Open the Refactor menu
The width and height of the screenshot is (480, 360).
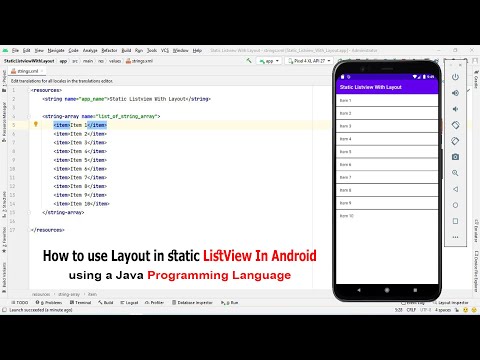[109, 50]
